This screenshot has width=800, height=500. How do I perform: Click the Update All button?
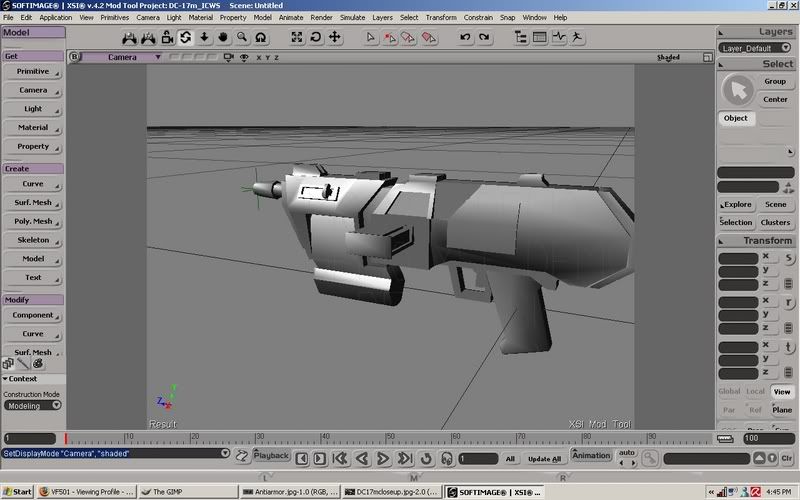(544, 459)
